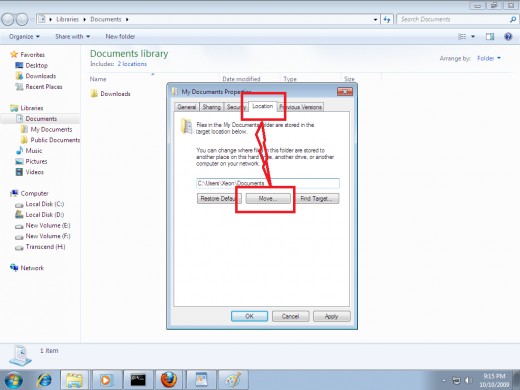This screenshot has height=390, width=520.
Task: Click the Find Target... button
Action: [x=317, y=199]
